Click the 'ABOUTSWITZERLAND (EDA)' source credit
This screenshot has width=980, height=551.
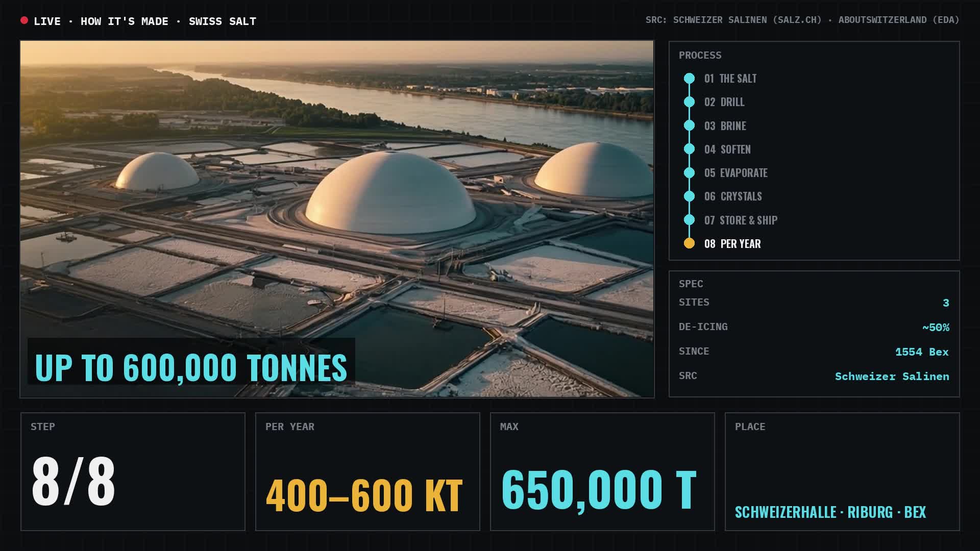click(x=899, y=20)
